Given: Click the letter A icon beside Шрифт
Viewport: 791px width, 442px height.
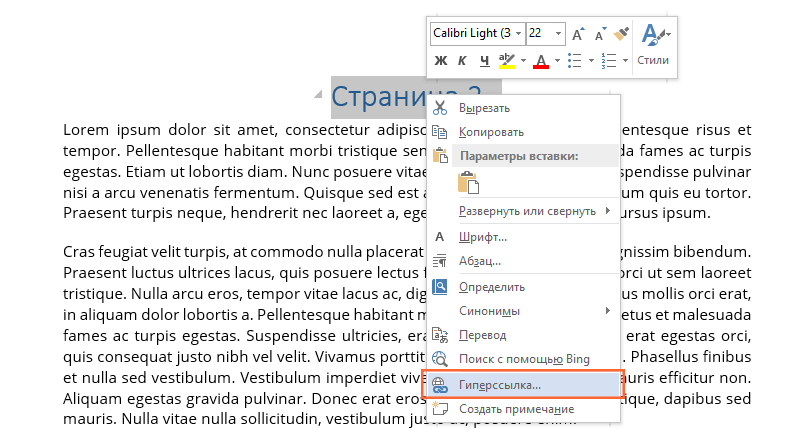Looking at the screenshot, I should [x=440, y=237].
